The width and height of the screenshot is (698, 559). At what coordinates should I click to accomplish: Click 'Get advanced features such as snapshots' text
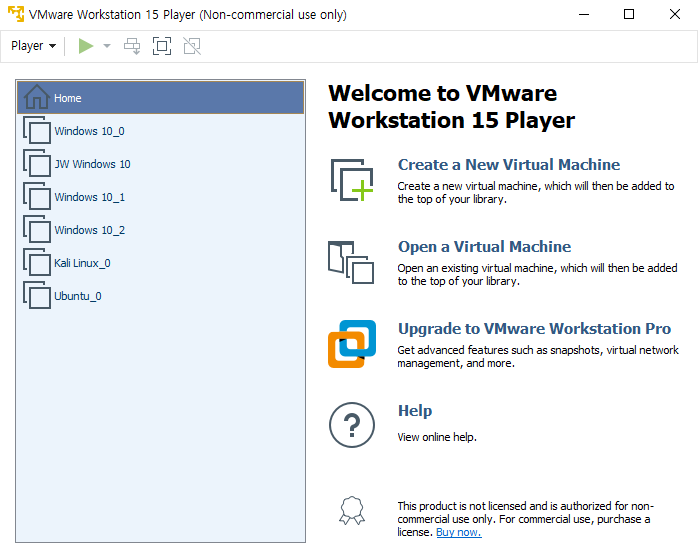(x=538, y=356)
